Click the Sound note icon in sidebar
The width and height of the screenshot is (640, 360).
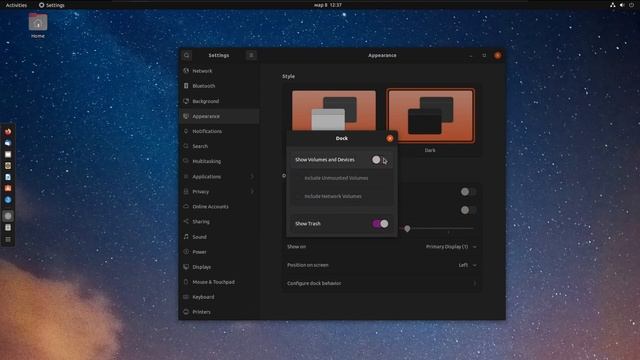click(186, 236)
